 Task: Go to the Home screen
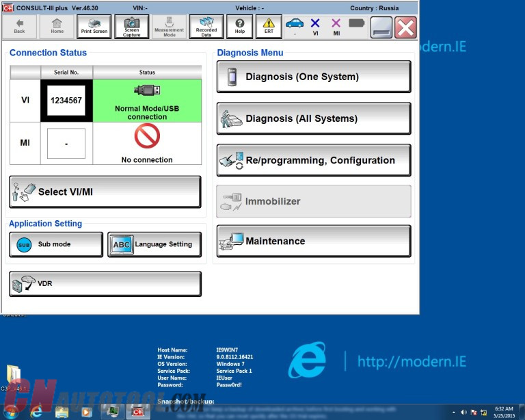57,27
